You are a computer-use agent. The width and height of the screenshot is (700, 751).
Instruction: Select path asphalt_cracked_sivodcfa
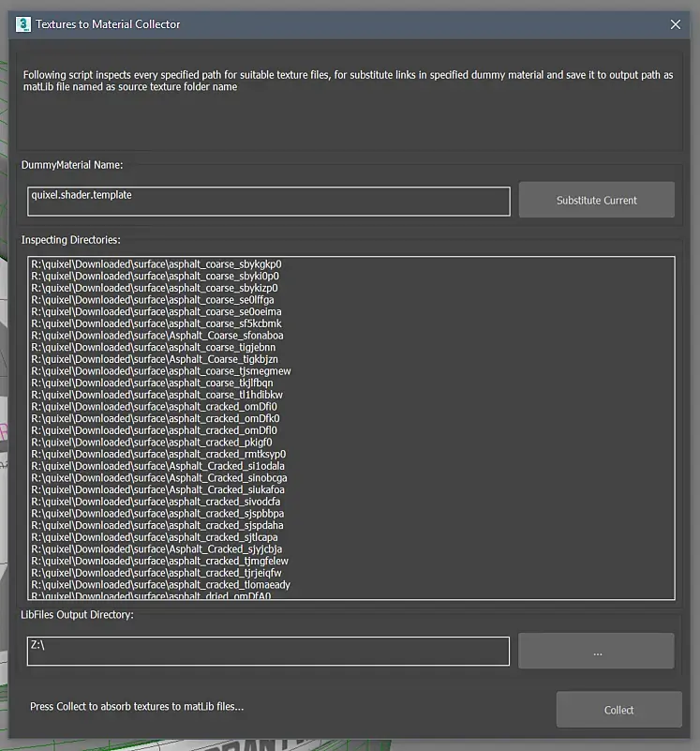[156, 502]
